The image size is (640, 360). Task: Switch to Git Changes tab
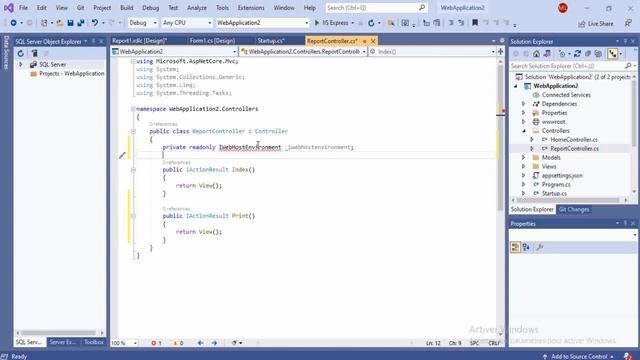click(574, 209)
